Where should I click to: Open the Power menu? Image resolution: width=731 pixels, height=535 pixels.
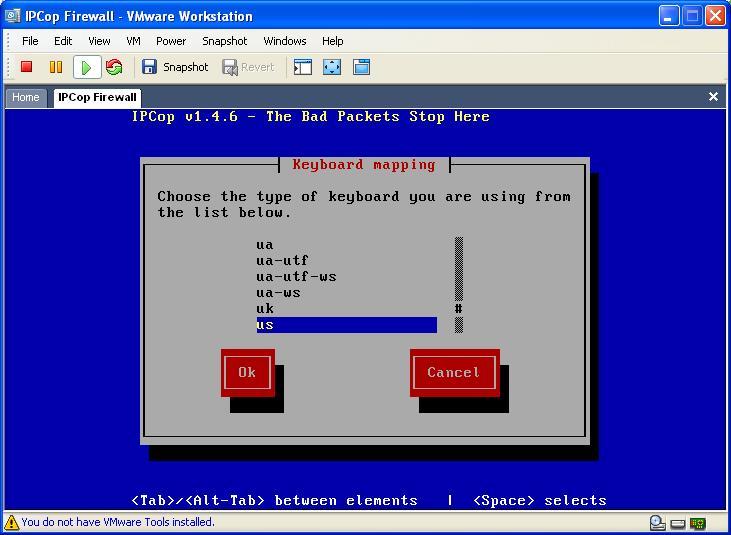click(171, 41)
